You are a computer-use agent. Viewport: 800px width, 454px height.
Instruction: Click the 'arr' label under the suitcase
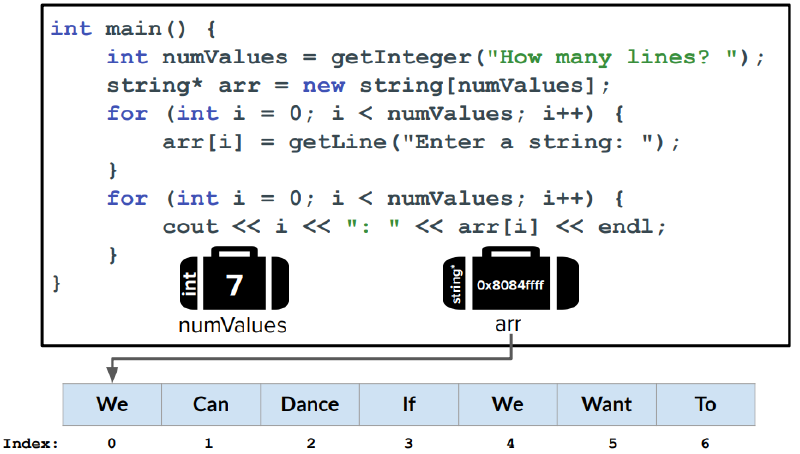(x=508, y=325)
